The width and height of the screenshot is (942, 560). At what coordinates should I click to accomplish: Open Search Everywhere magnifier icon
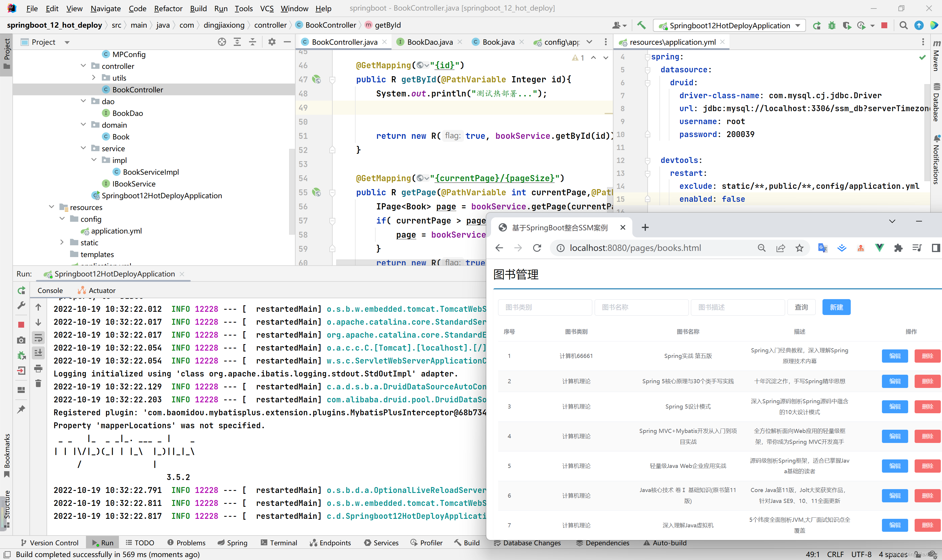[x=903, y=25]
